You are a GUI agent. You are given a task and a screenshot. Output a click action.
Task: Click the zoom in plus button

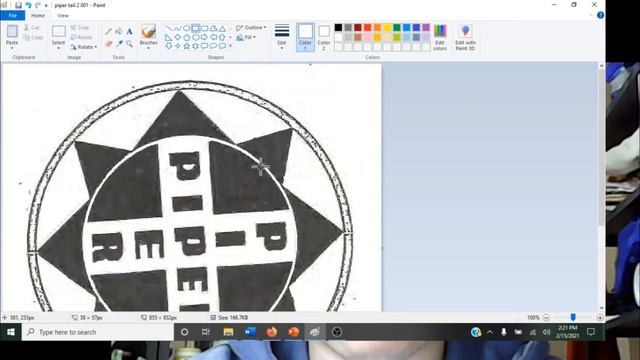600,318
